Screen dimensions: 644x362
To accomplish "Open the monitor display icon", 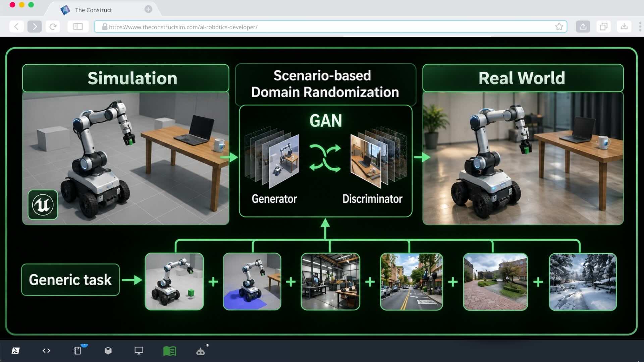I will click(x=139, y=351).
